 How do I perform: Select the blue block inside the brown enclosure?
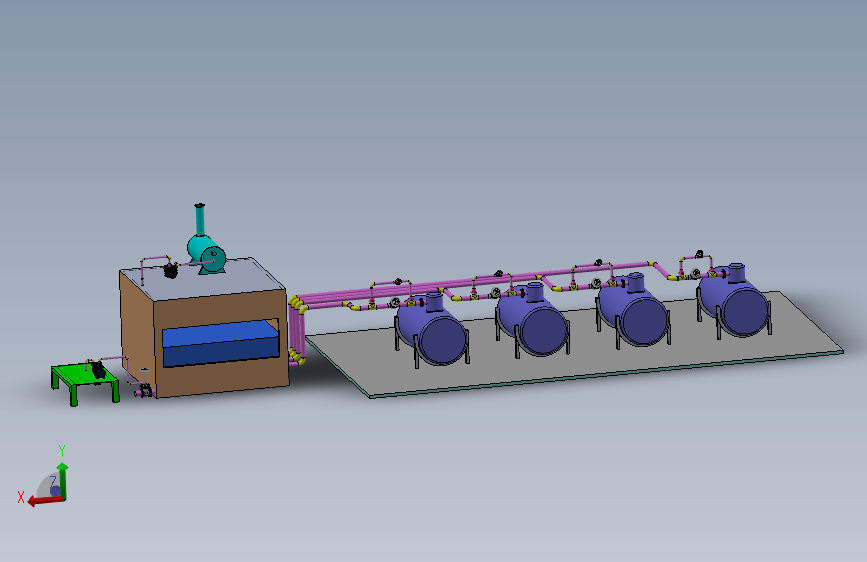pyautogui.click(x=220, y=344)
